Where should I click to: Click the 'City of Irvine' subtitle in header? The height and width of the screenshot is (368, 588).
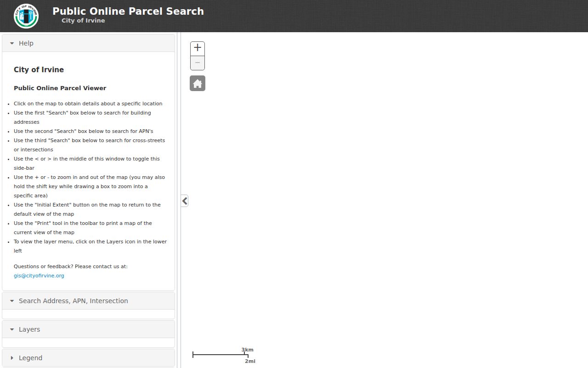coord(83,20)
